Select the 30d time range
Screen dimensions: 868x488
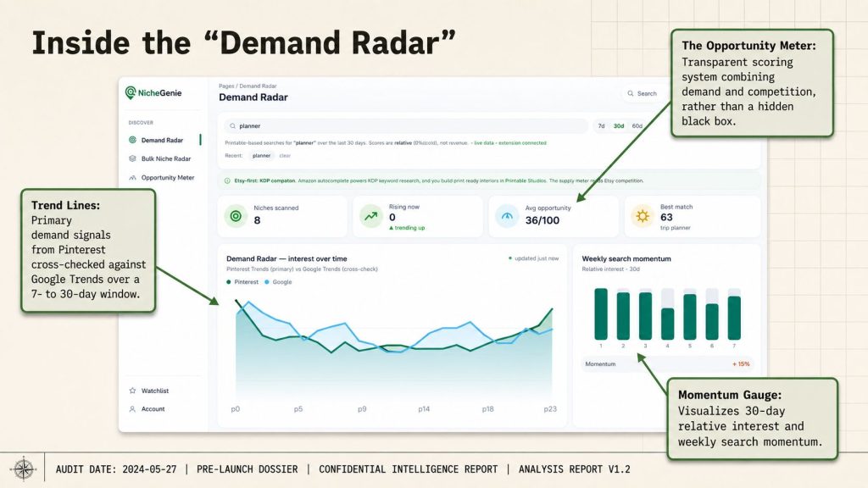point(618,126)
